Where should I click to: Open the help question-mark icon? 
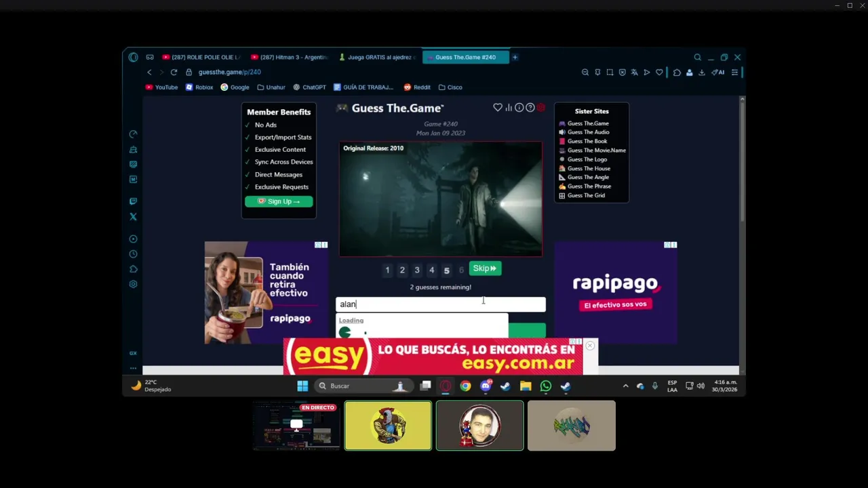[530, 108]
